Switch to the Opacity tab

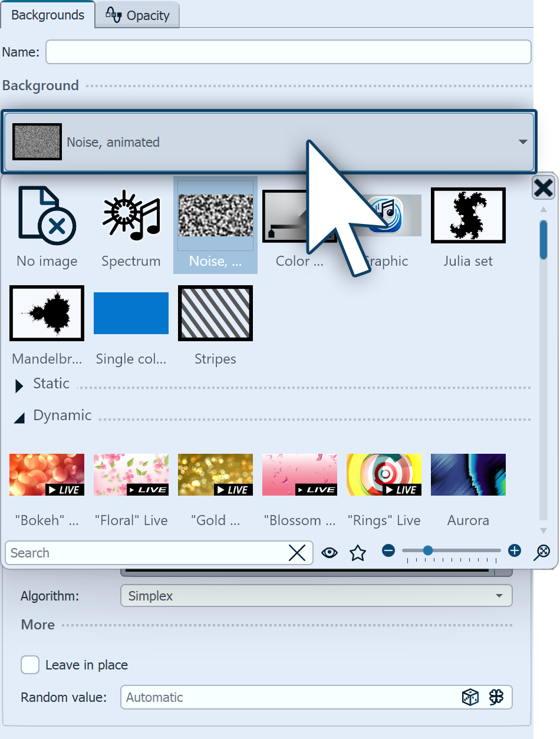(137, 15)
